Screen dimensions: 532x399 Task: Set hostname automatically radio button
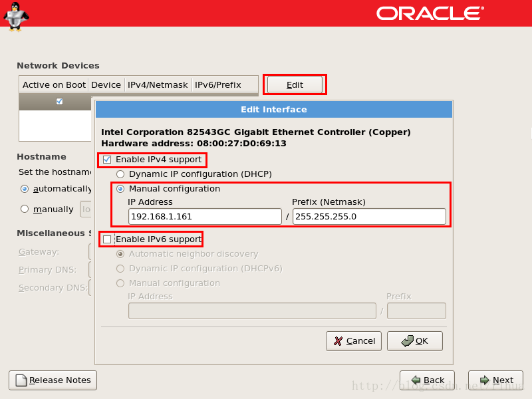[x=25, y=189]
